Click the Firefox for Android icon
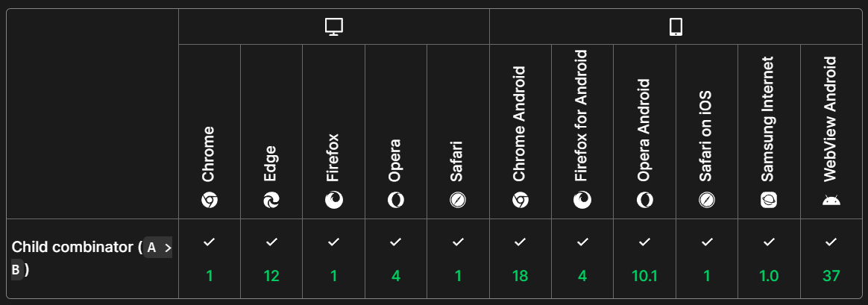Image resolution: width=868 pixels, height=305 pixels. 582,200
